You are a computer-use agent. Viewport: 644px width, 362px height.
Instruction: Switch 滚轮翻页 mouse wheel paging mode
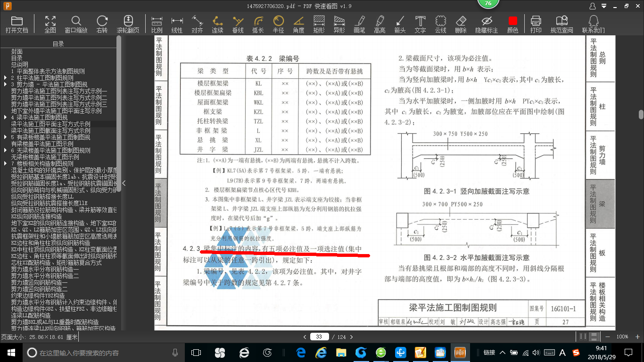[x=128, y=24]
